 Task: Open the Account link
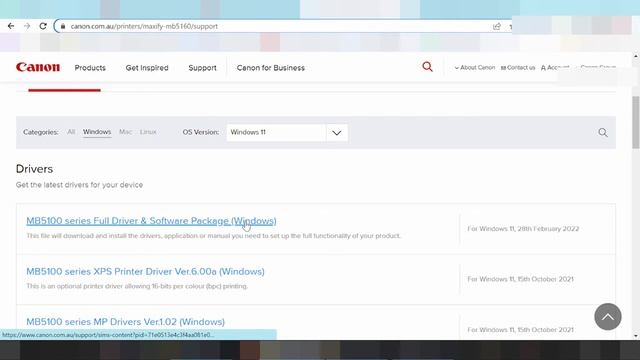point(555,67)
